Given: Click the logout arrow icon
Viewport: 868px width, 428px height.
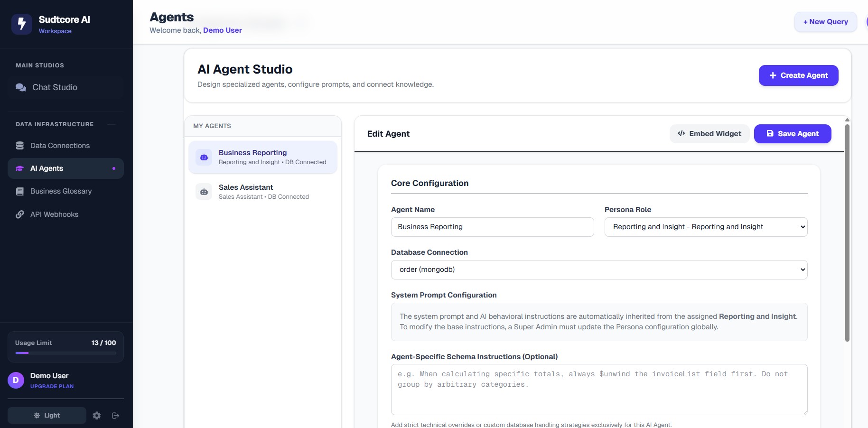Looking at the screenshot, I should point(115,415).
